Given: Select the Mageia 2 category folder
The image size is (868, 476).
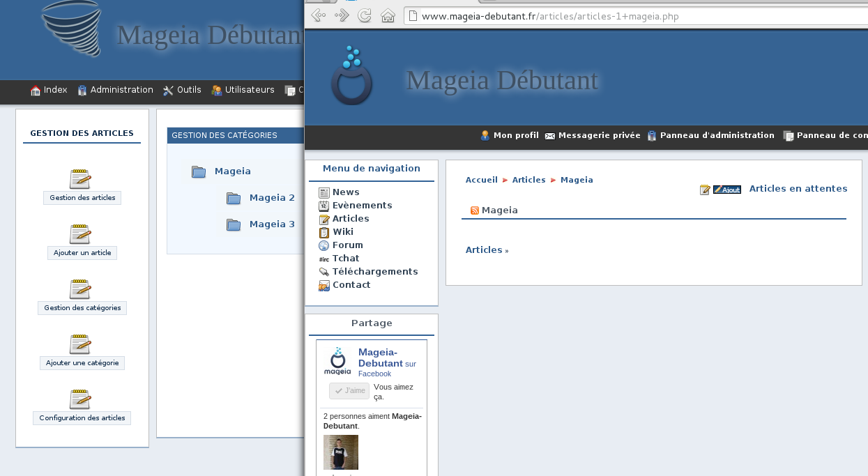Looking at the screenshot, I should (272, 198).
